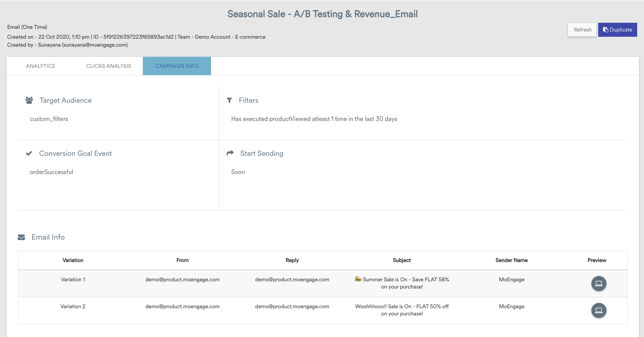Click the Filters funnel icon
644x337 pixels.
click(x=229, y=100)
